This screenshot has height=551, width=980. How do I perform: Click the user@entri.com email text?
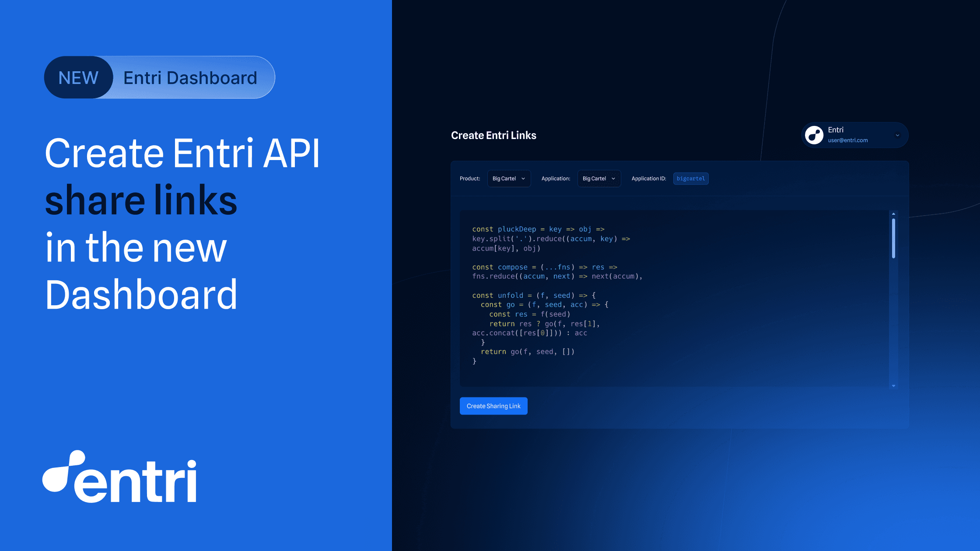(847, 140)
